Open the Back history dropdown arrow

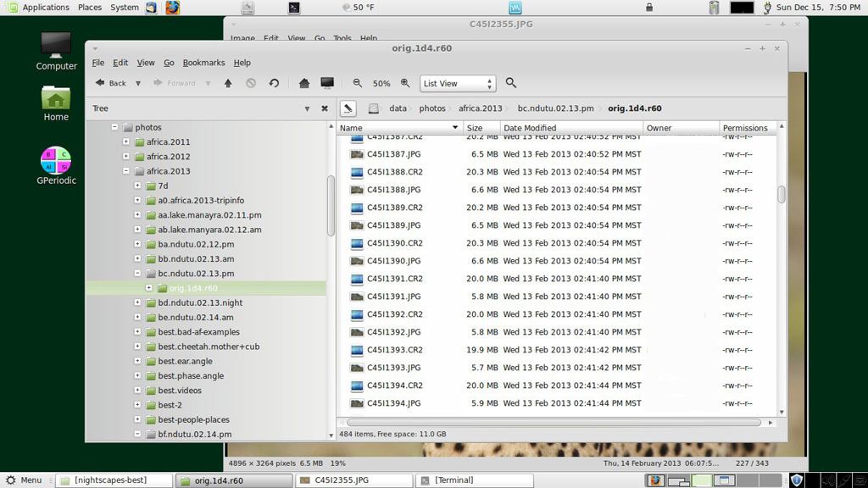pyautogui.click(x=138, y=83)
